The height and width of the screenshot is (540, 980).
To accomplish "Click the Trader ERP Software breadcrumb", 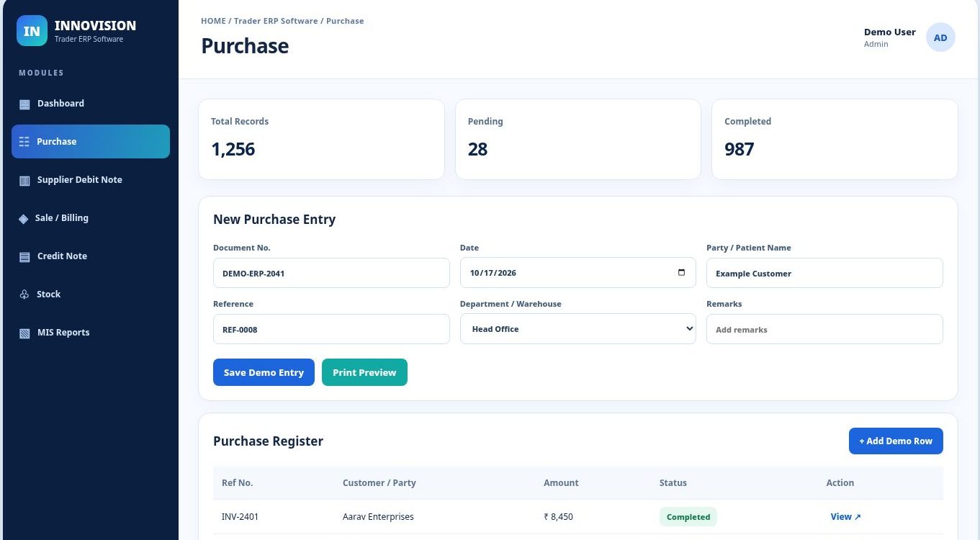I will click(276, 21).
